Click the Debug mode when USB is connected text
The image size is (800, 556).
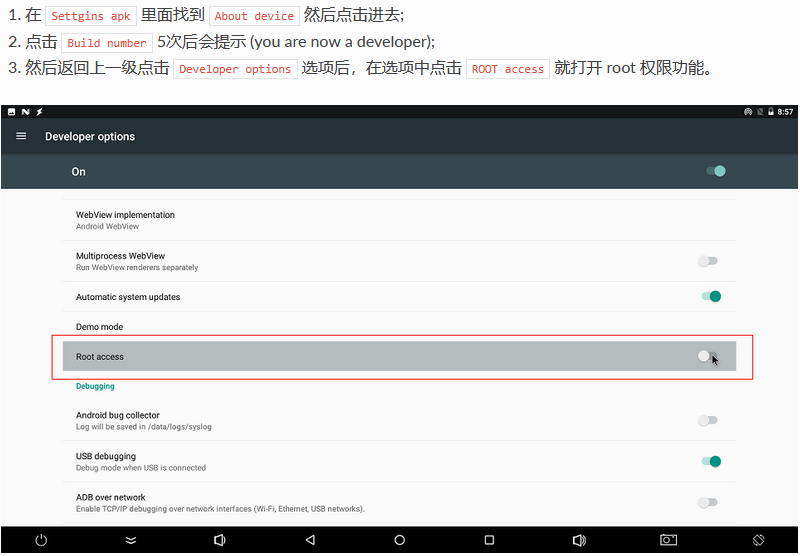click(141, 468)
